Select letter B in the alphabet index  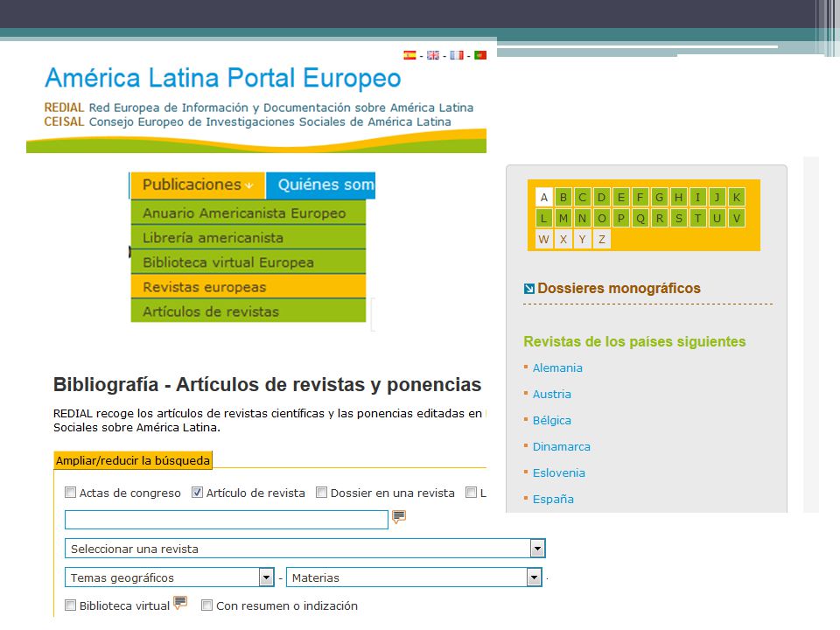[563, 197]
